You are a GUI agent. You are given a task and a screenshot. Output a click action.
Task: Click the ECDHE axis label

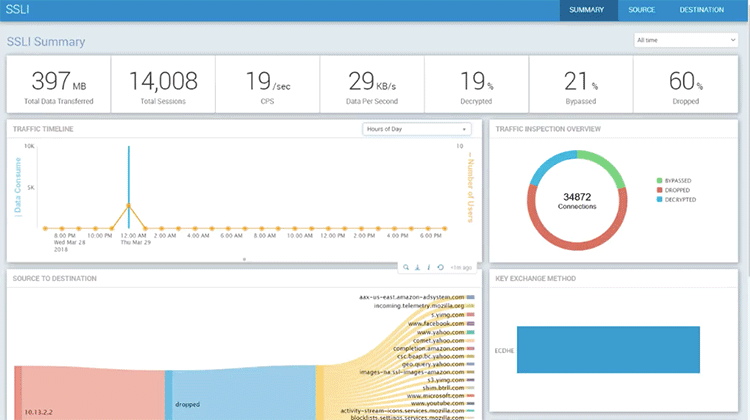click(x=504, y=351)
